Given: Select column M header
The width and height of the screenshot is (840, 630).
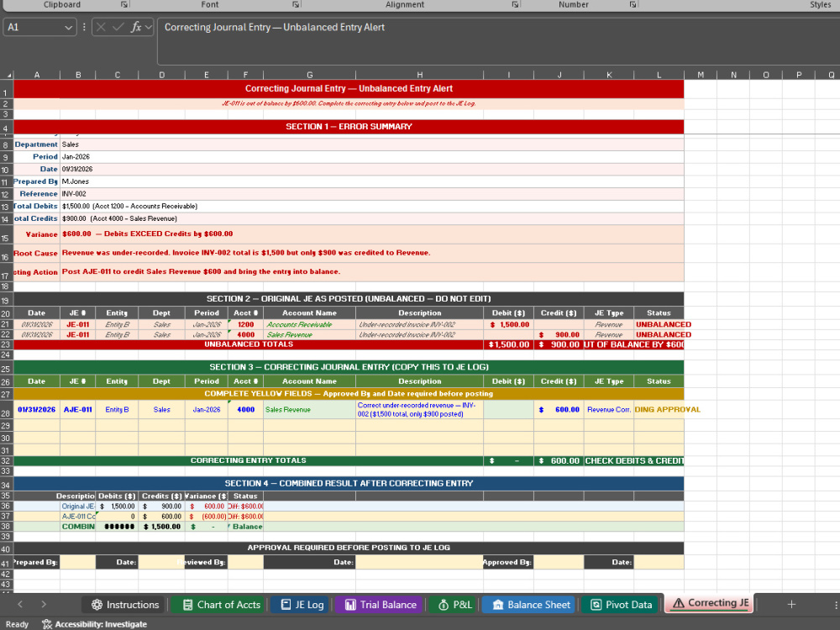Looking at the screenshot, I should (x=701, y=75).
